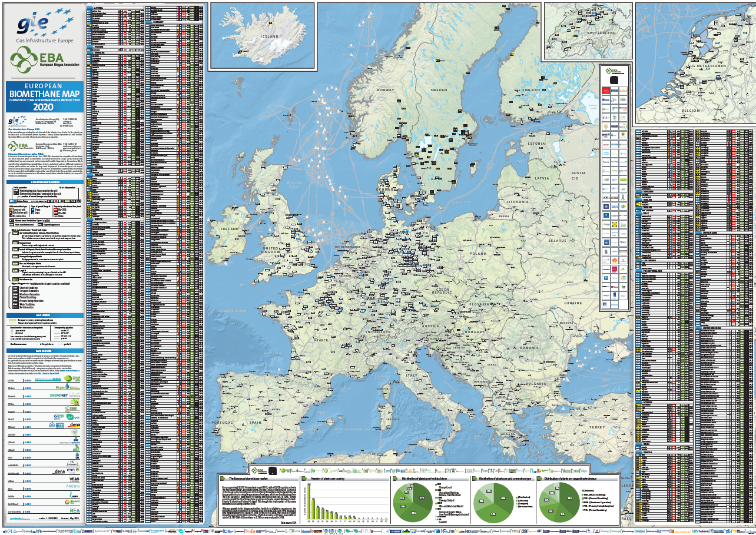
Task: Click The European biomethane market text panel
Action: pos(258,499)
